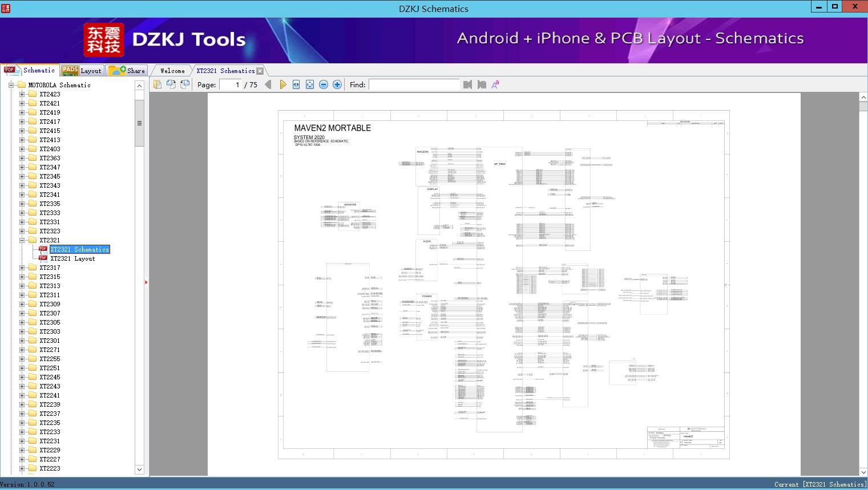Collapse the XT2321 folder node
Image resolution: width=868 pixels, height=490 pixels.
point(22,240)
